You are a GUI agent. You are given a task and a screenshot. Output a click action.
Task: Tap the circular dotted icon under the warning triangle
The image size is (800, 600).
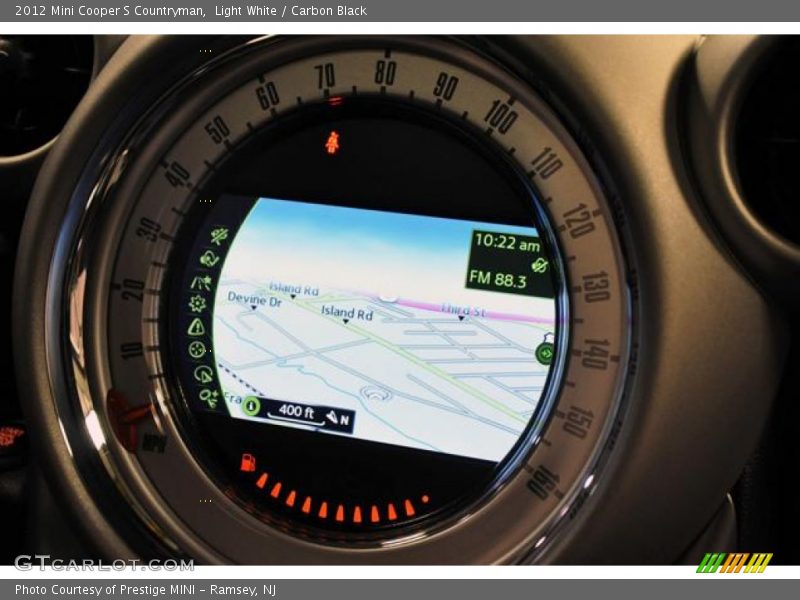click(197, 350)
